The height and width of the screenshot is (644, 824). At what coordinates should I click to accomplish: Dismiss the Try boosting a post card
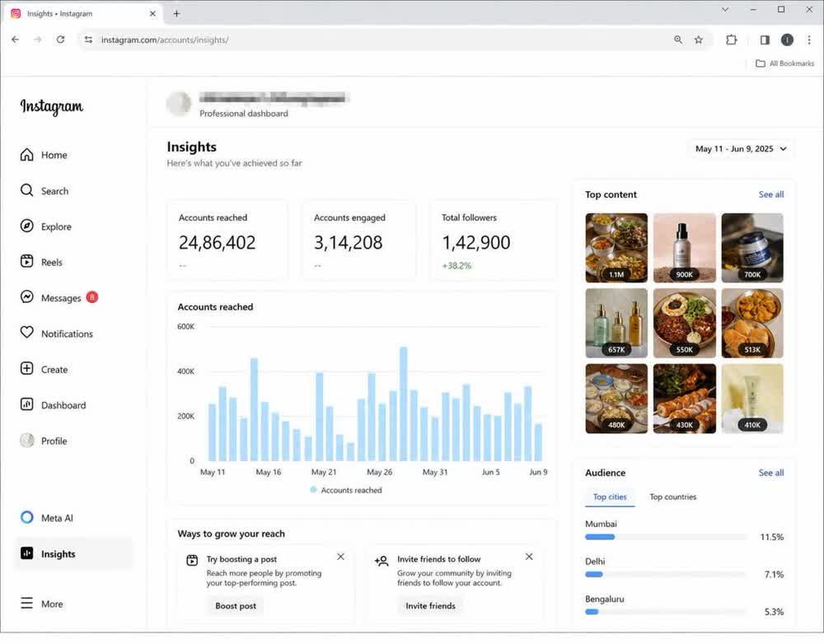[340, 557]
